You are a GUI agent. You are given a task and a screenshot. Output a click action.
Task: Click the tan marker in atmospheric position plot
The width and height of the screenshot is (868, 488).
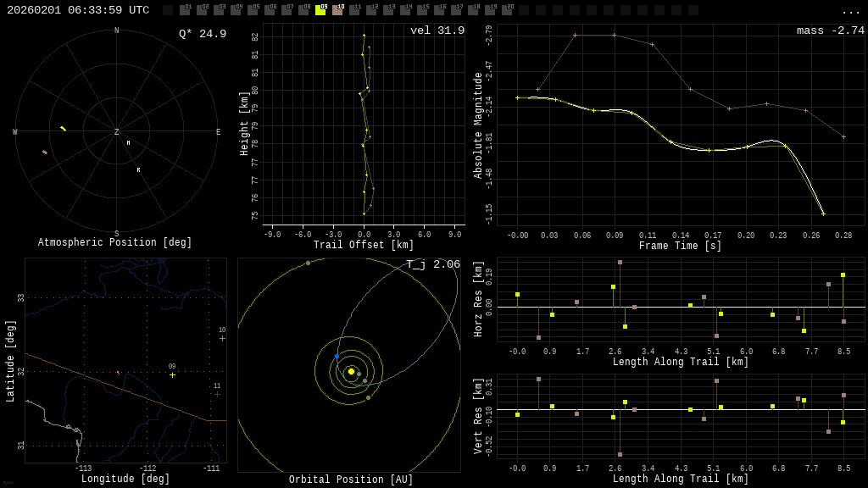[45, 152]
